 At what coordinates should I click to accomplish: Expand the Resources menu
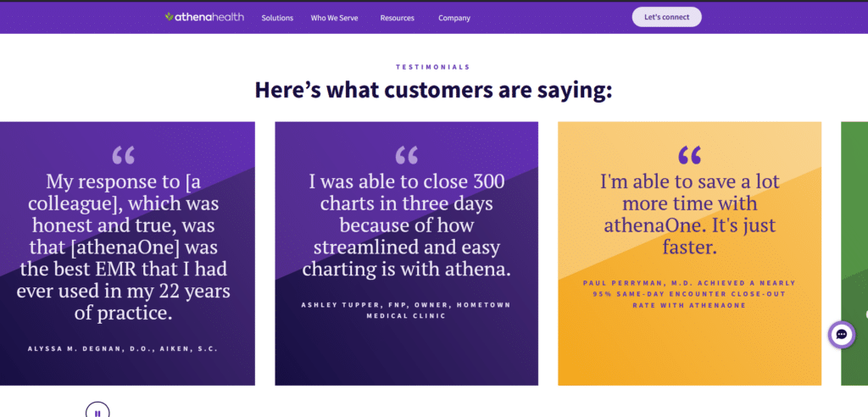click(x=398, y=18)
